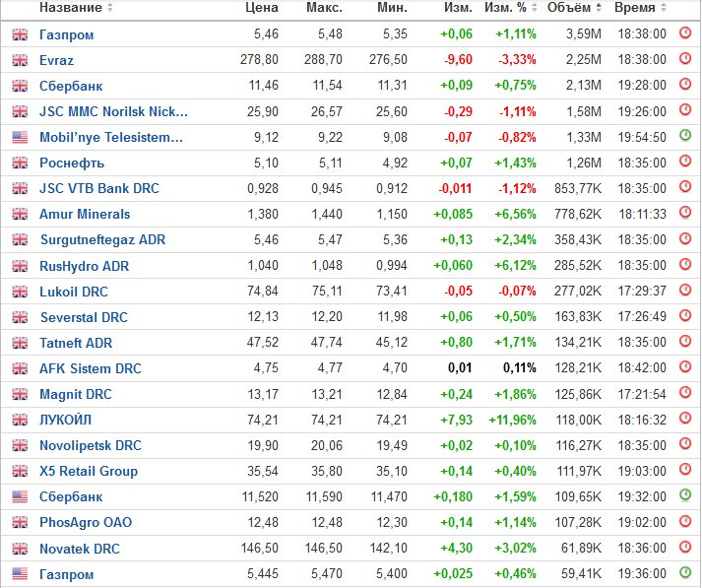Click the Мин. column header
Screen dimensions: 702x588
click(x=392, y=8)
